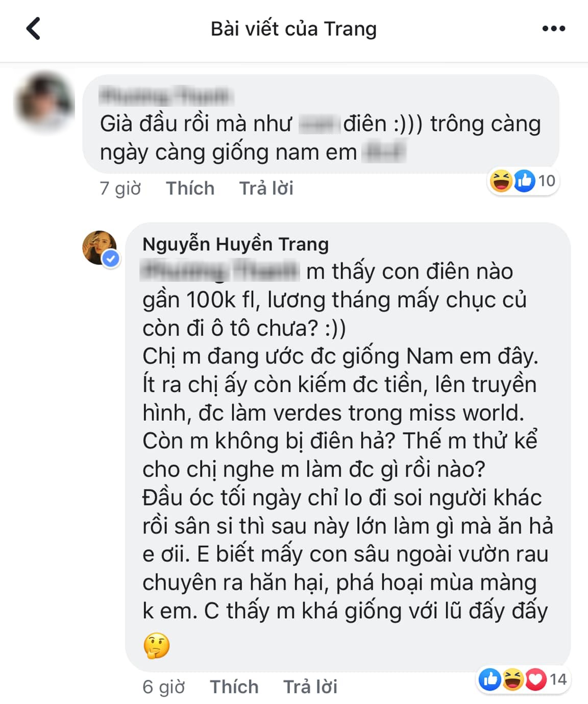Open the three-dot more options menu

[554, 29]
